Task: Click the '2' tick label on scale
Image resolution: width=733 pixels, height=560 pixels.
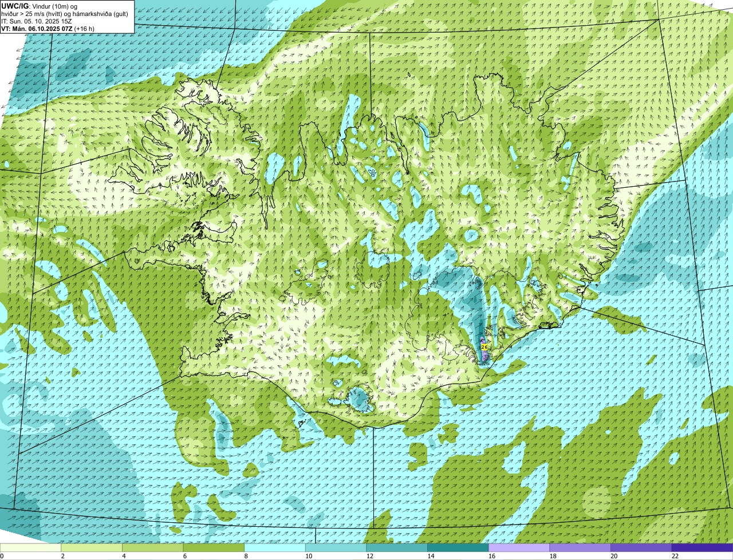Action: 62,555
